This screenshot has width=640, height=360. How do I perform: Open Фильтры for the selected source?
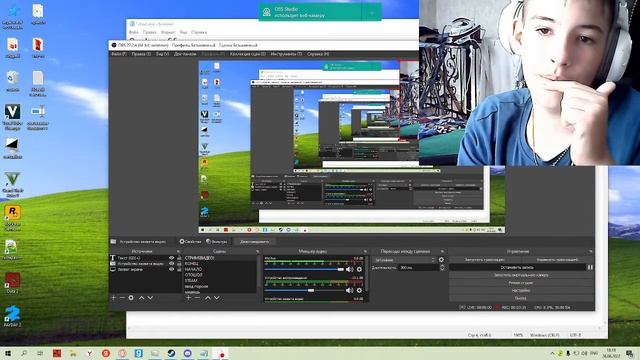coord(217,242)
